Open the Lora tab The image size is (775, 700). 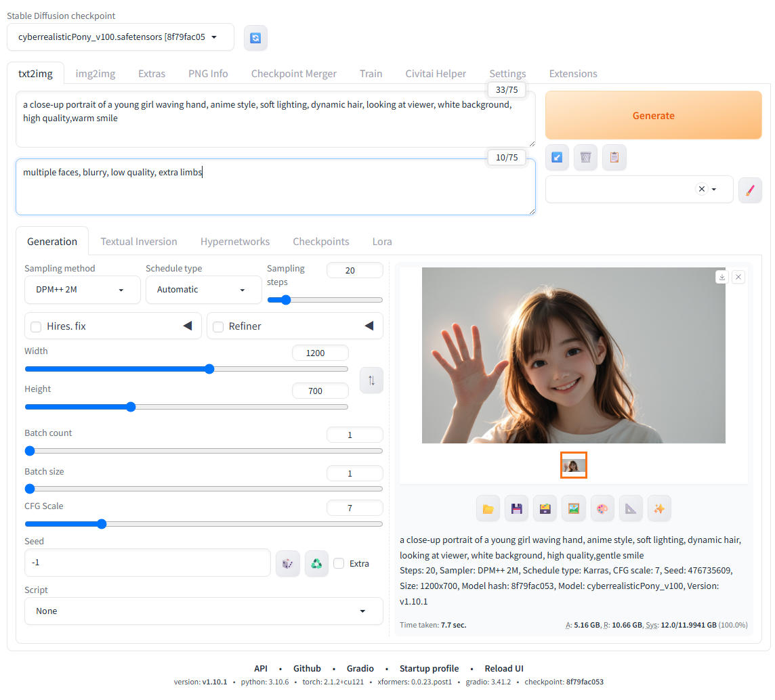pos(382,242)
